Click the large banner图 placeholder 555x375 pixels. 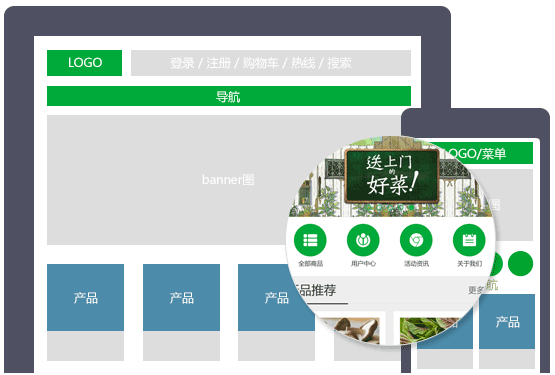[229, 180]
